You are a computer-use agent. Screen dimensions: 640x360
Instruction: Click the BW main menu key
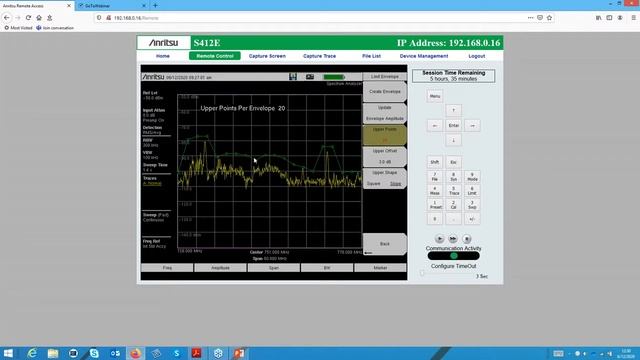[327, 268]
